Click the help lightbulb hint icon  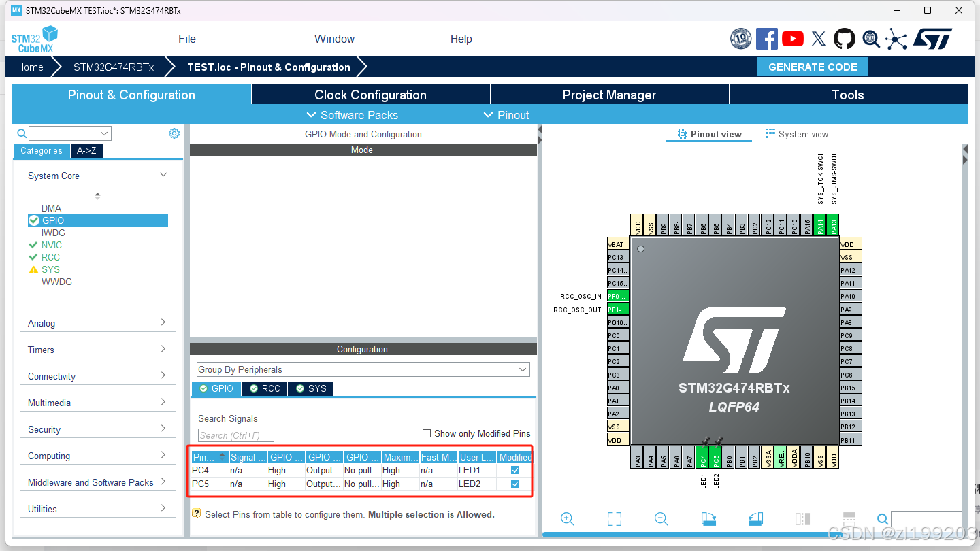[x=197, y=514]
